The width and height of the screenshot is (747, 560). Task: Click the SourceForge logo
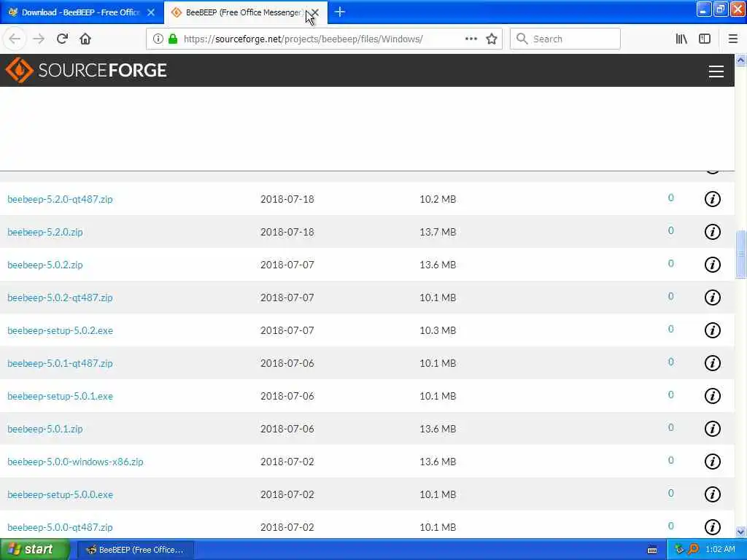coord(86,70)
